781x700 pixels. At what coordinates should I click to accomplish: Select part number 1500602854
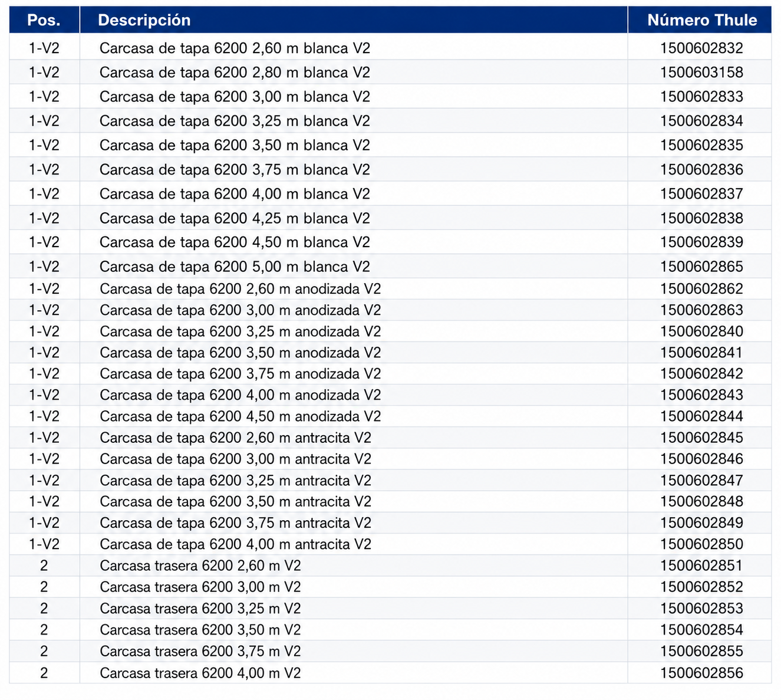tap(701, 630)
